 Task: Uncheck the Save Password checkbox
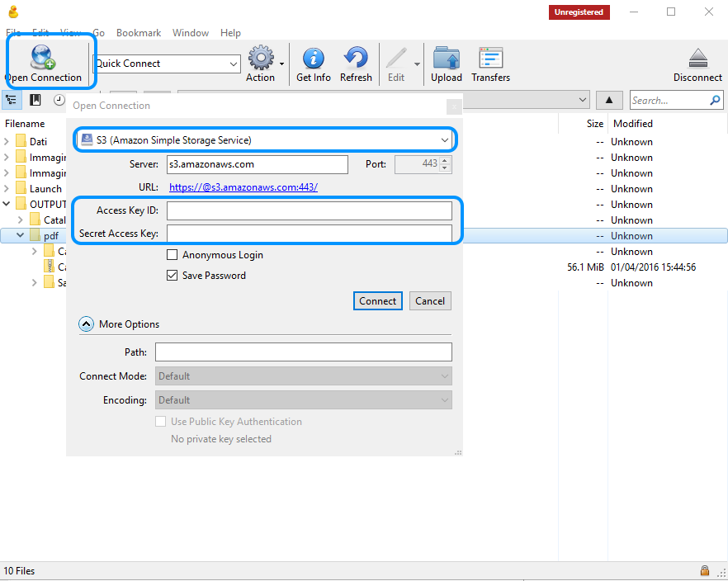click(x=172, y=275)
